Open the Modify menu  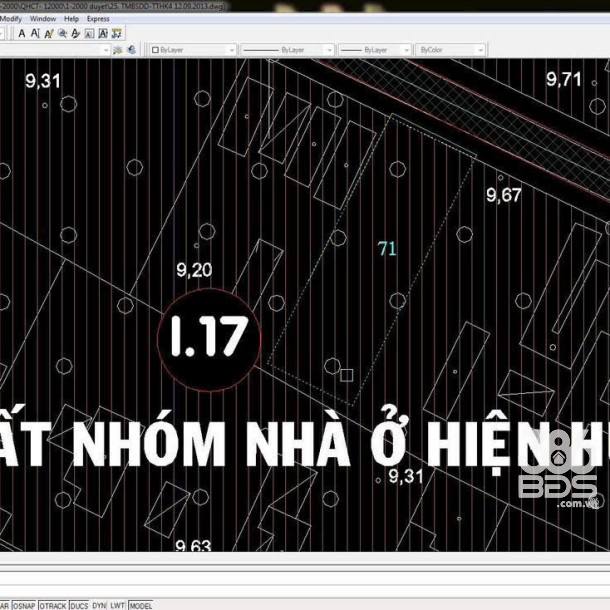[x=11, y=19]
